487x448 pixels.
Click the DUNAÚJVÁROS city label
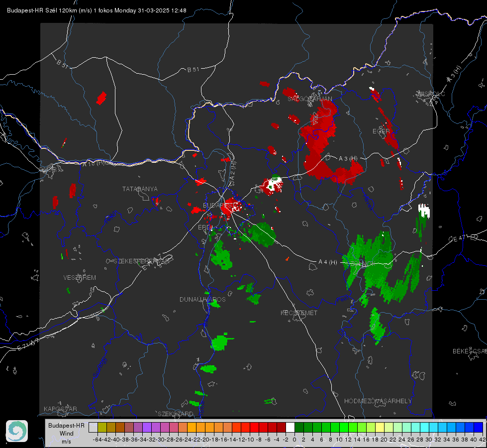[x=202, y=299]
